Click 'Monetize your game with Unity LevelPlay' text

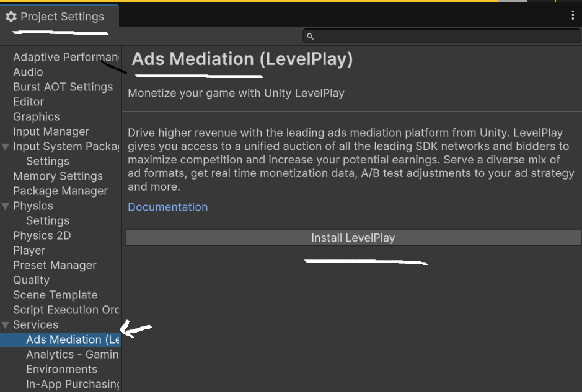(x=236, y=93)
